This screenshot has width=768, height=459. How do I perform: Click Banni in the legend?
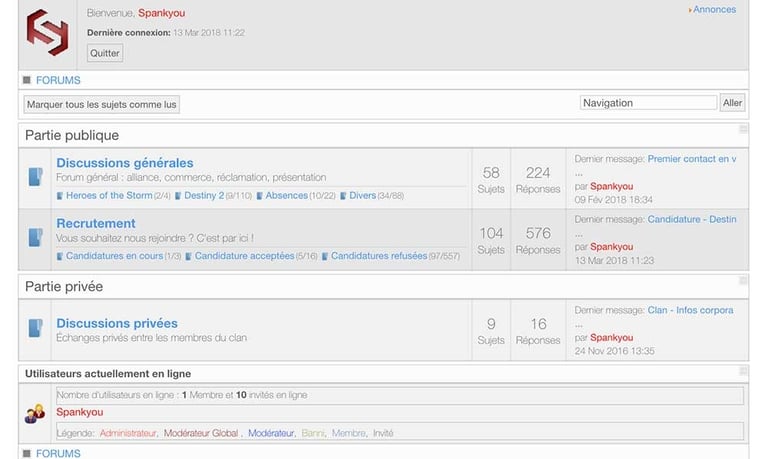(x=312, y=433)
